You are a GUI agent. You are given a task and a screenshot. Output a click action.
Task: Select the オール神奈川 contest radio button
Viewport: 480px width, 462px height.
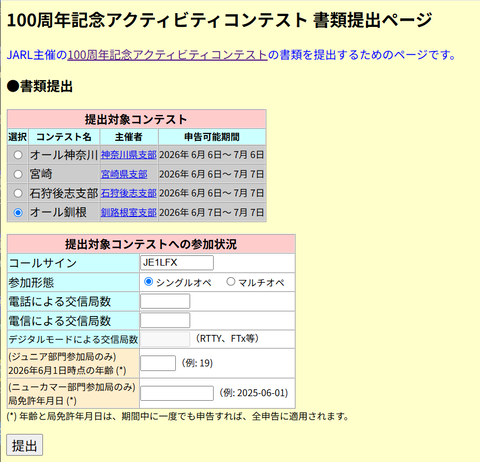click(18, 155)
